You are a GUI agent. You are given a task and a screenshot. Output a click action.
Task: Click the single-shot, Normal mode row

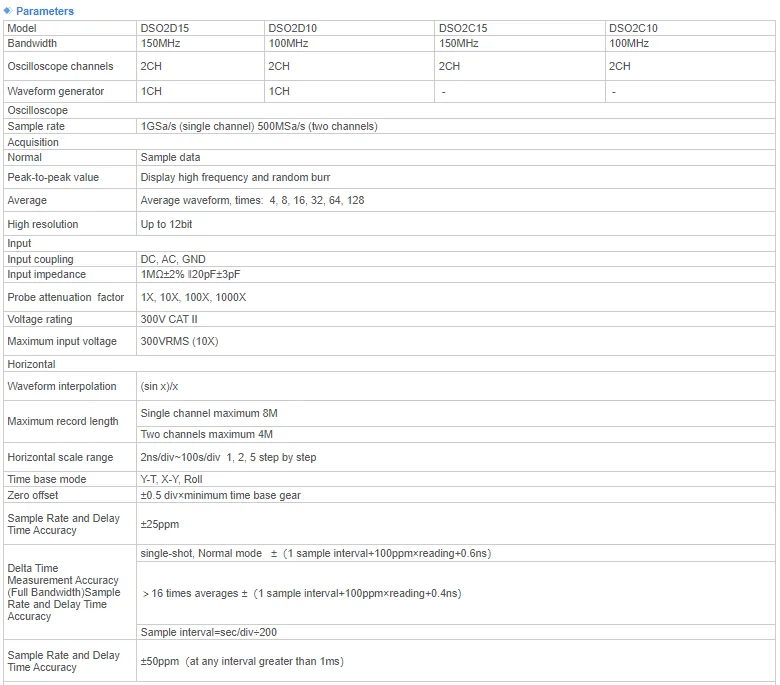point(456,553)
